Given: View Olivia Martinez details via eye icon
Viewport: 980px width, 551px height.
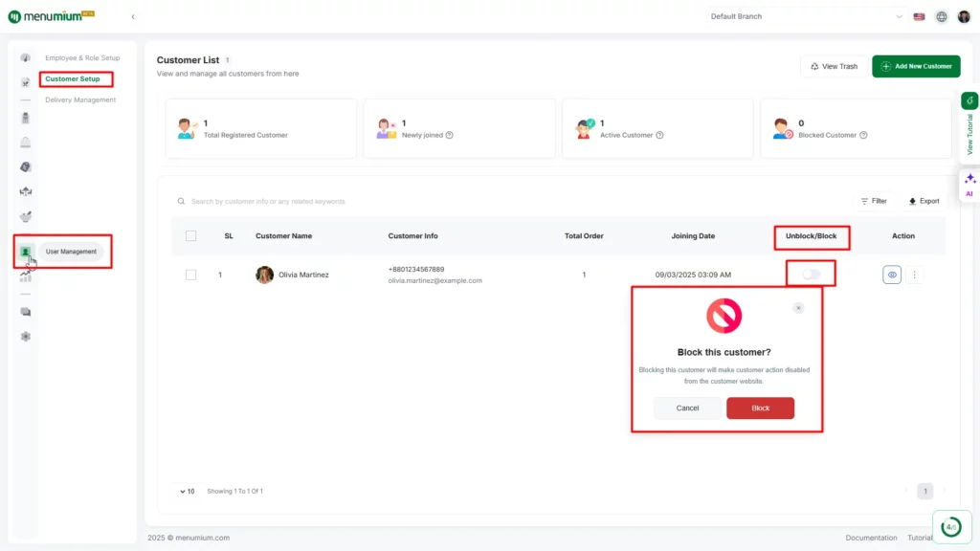Looking at the screenshot, I should point(892,275).
